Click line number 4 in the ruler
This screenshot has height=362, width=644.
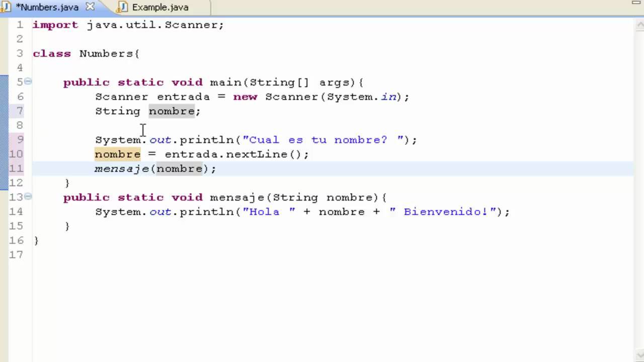coord(20,68)
